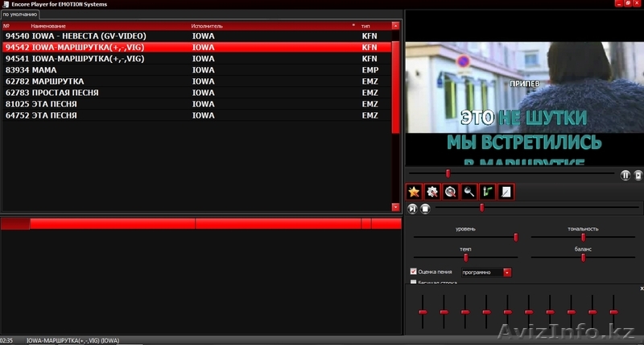
Task: Open song search with magnifier icon
Action: (469, 192)
